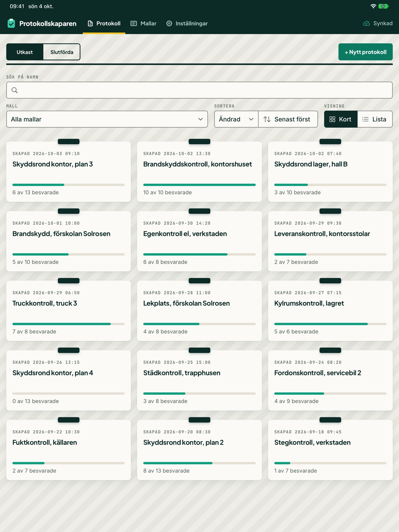Click the chevron in the Alla mallar dropdown
The image size is (399, 532).
tap(200, 119)
